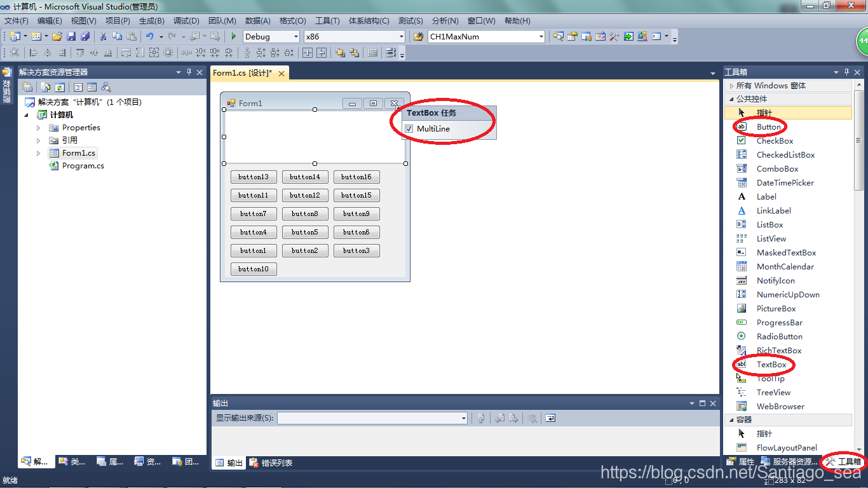Open the 生成(B) menu
868x488 pixels.
tap(152, 21)
